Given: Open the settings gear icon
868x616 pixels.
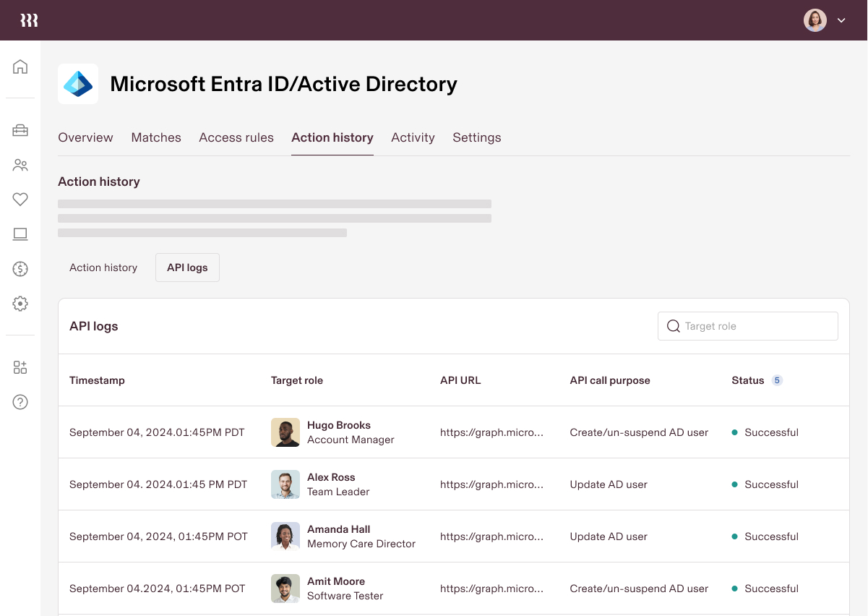Looking at the screenshot, I should pos(20,304).
